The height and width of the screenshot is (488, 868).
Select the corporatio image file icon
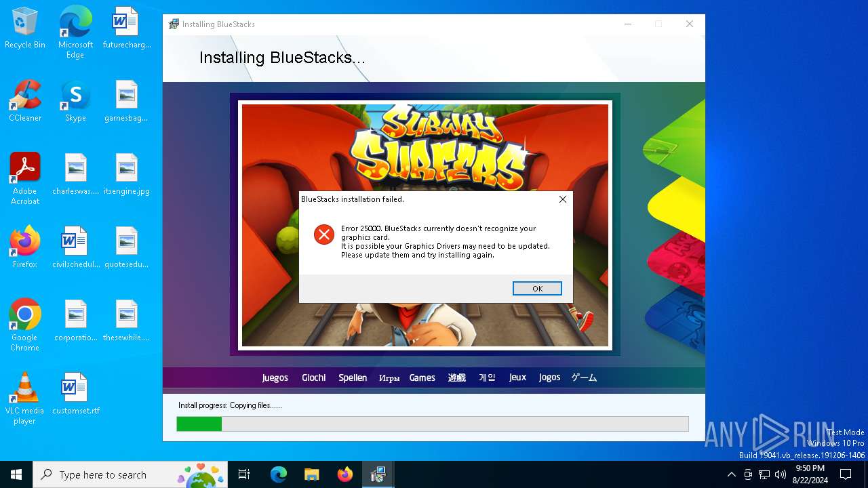(x=75, y=321)
